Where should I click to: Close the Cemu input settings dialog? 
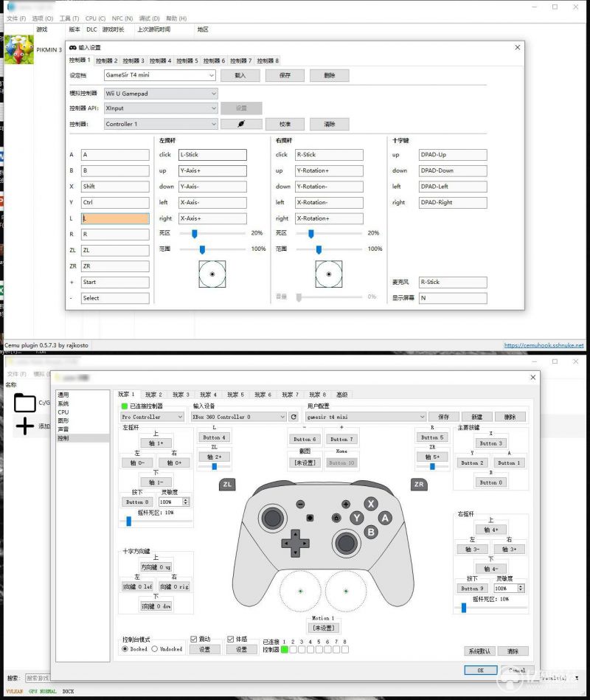point(517,47)
